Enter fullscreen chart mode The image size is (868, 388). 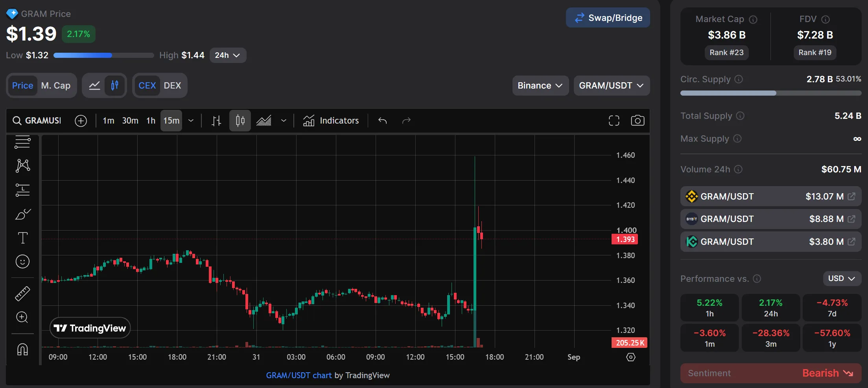pos(614,120)
